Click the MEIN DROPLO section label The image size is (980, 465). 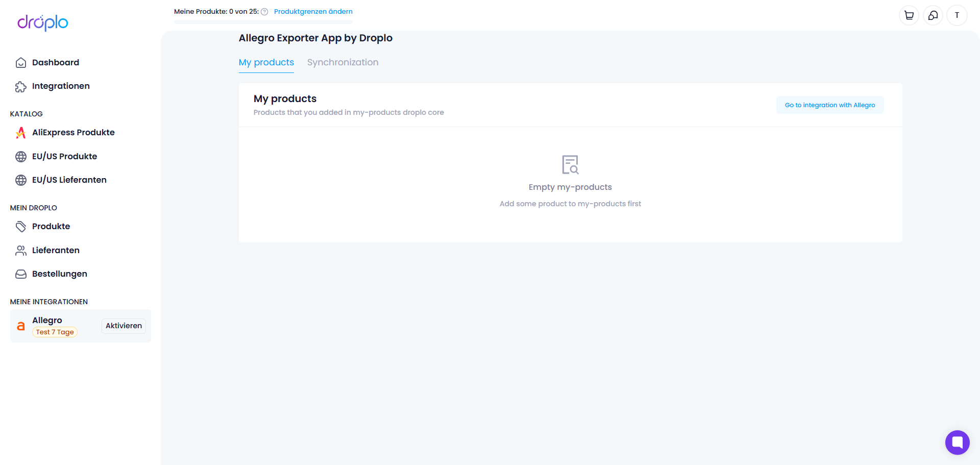[34, 208]
